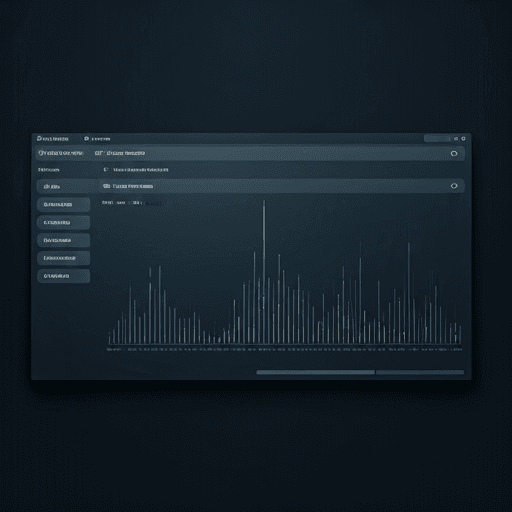Image resolution: width=512 pixels, height=512 pixels.
Task: Click the circle icon ending the upper highlighted row
Action: (x=454, y=153)
